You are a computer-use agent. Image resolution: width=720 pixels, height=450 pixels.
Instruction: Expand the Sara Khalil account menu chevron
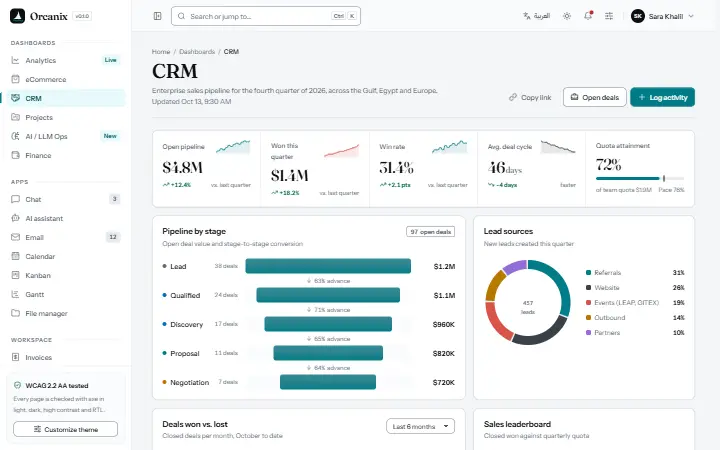pyautogui.click(x=691, y=16)
